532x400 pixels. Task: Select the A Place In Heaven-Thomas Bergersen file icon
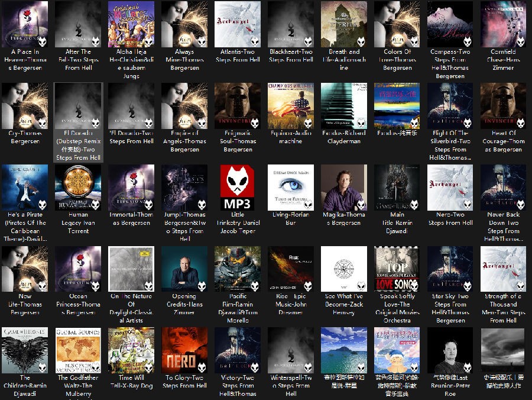[25, 24]
